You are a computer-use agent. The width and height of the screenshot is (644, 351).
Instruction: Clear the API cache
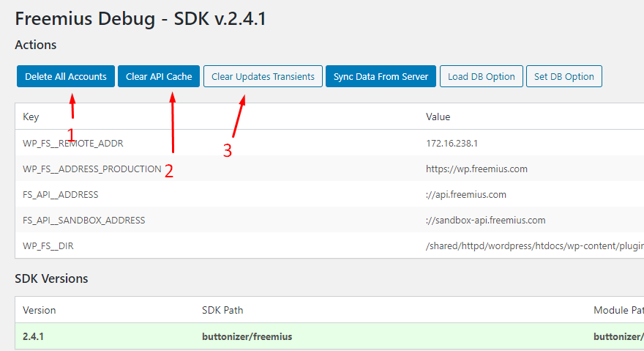[x=159, y=76]
